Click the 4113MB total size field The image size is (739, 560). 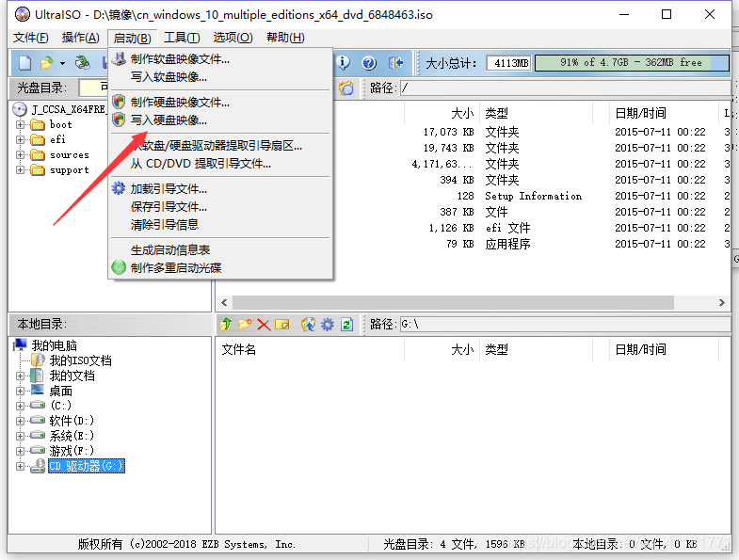coord(508,63)
